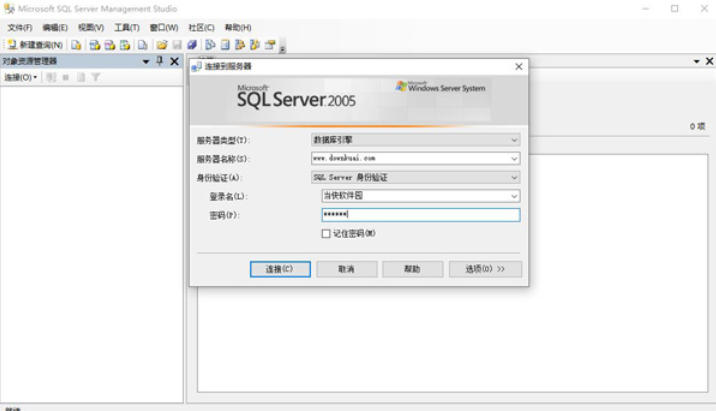Click the Template Explorer toolbar icon
This screenshot has width=716, height=411.
click(x=255, y=45)
